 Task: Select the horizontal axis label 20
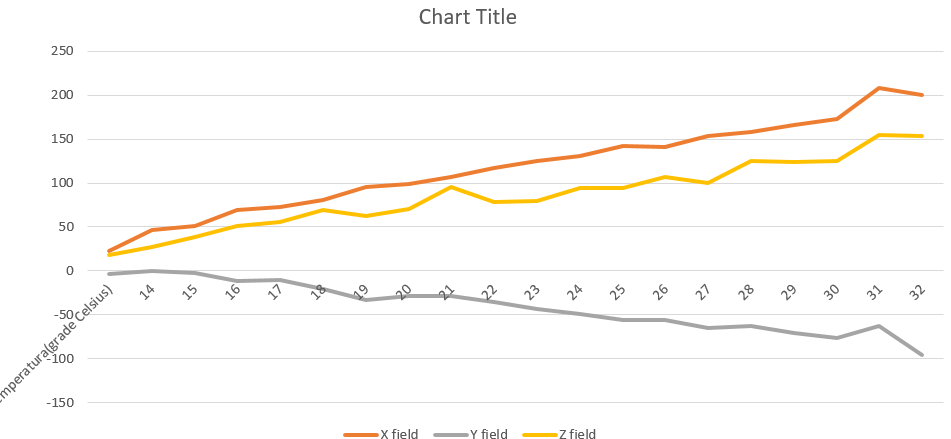pyautogui.click(x=403, y=293)
